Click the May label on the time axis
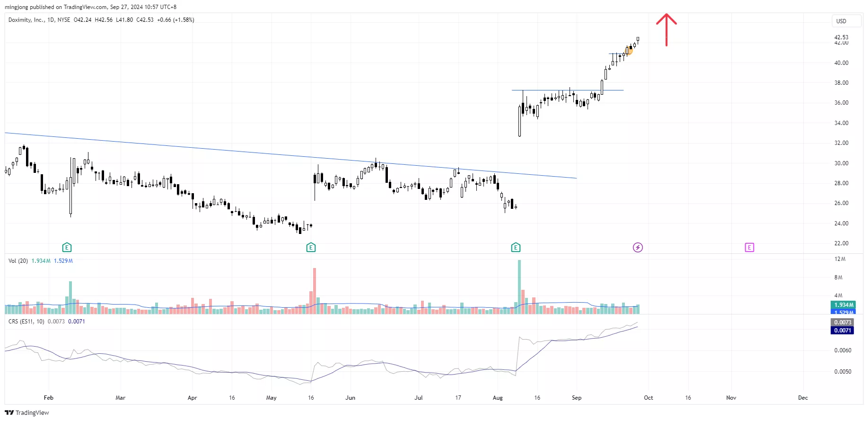The image size is (868, 421). pos(271,398)
